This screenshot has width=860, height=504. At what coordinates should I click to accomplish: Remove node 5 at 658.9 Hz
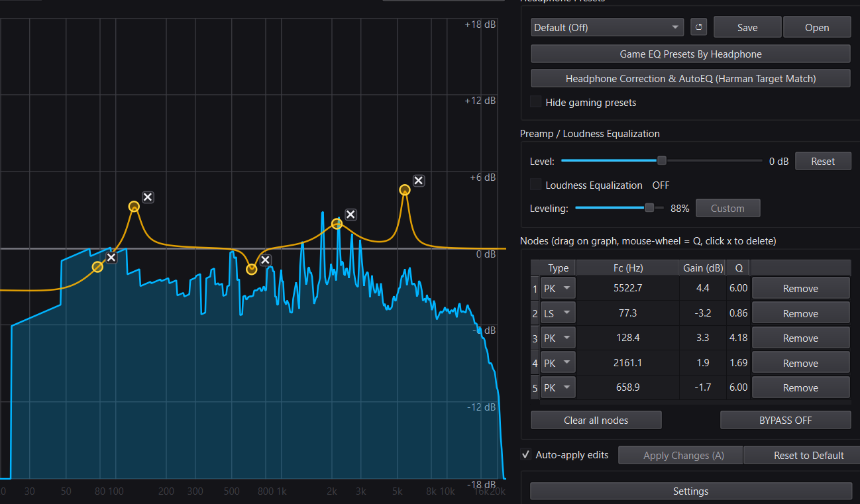point(800,387)
